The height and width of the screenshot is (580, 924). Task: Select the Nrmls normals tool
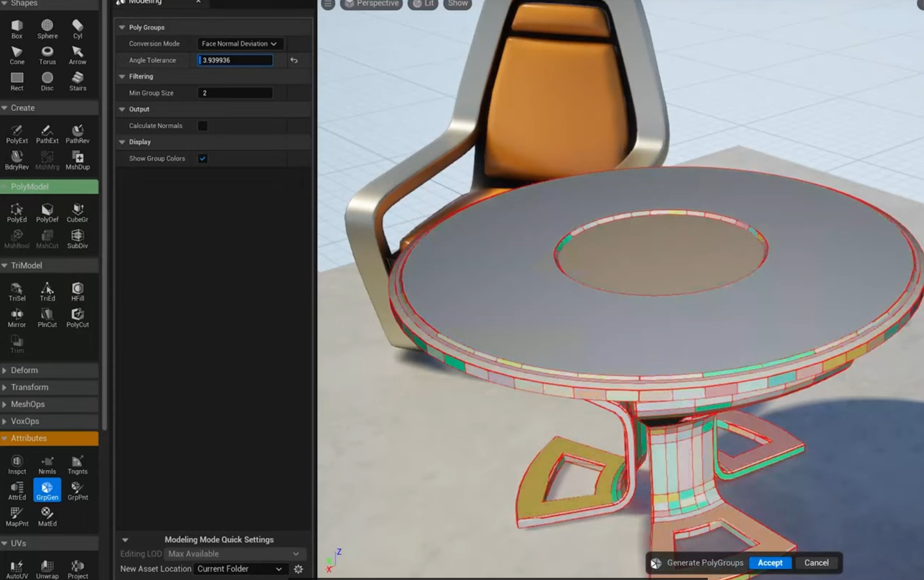pyautogui.click(x=47, y=464)
